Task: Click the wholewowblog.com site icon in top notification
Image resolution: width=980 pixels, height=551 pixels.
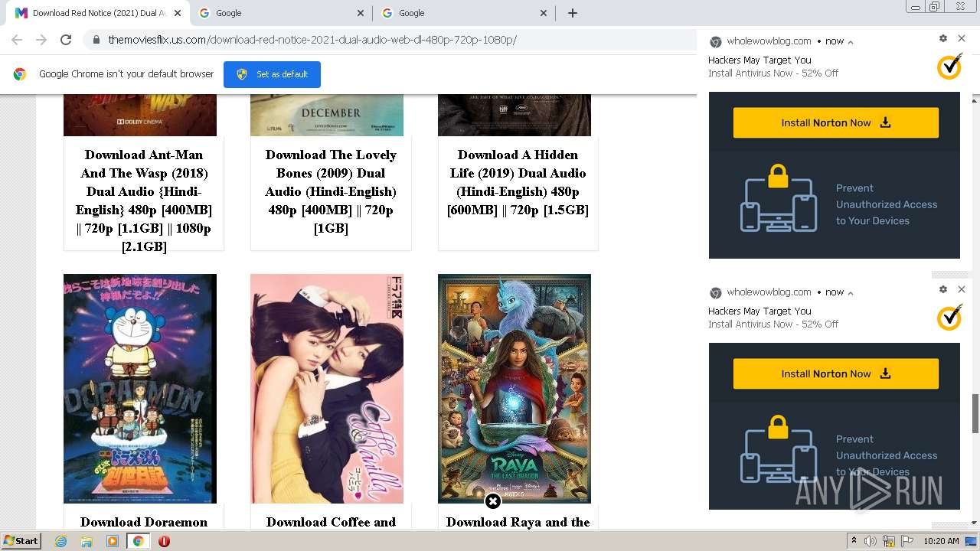Action: [x=716, y=42]
